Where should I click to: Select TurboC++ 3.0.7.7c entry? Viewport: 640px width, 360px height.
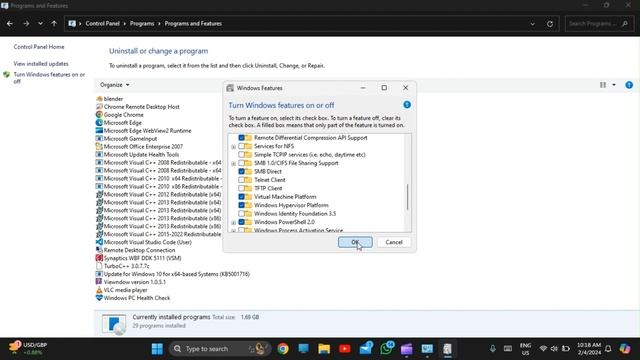pyautogui.click(x=123, y=266)
